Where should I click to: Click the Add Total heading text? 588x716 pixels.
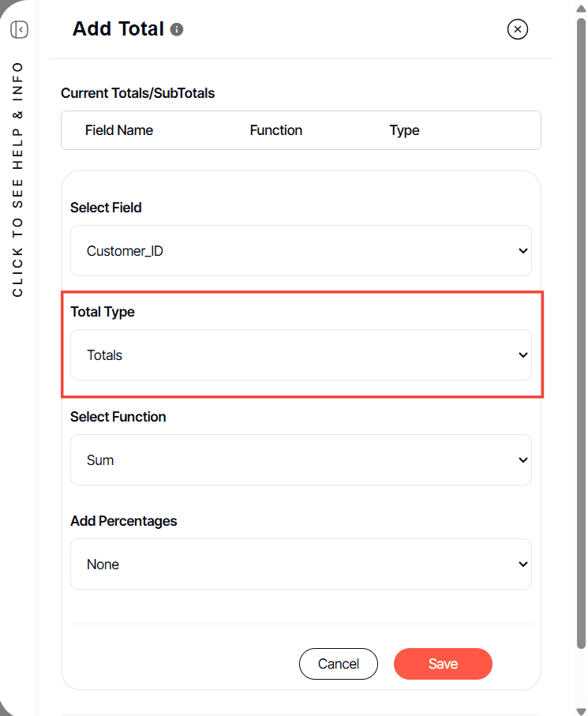click(118, 29)
